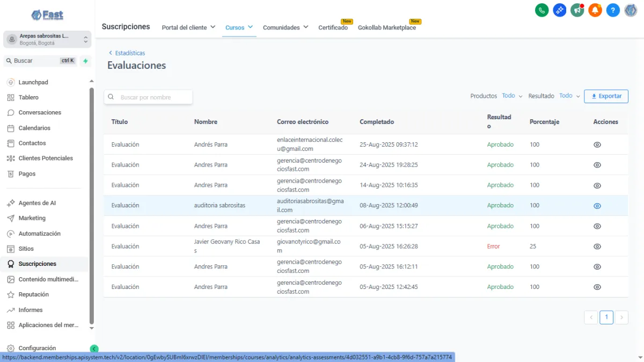
Task: Click the next page arrow
Action: 621,317
